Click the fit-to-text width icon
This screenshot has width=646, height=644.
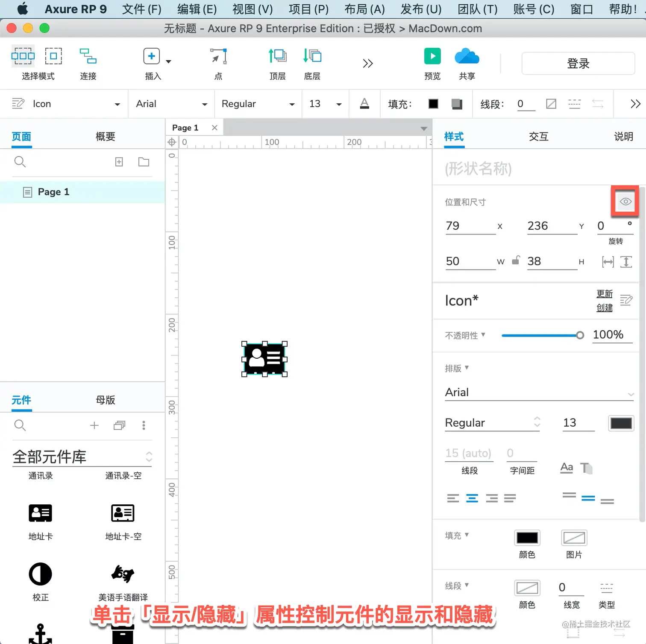[608, 262]
